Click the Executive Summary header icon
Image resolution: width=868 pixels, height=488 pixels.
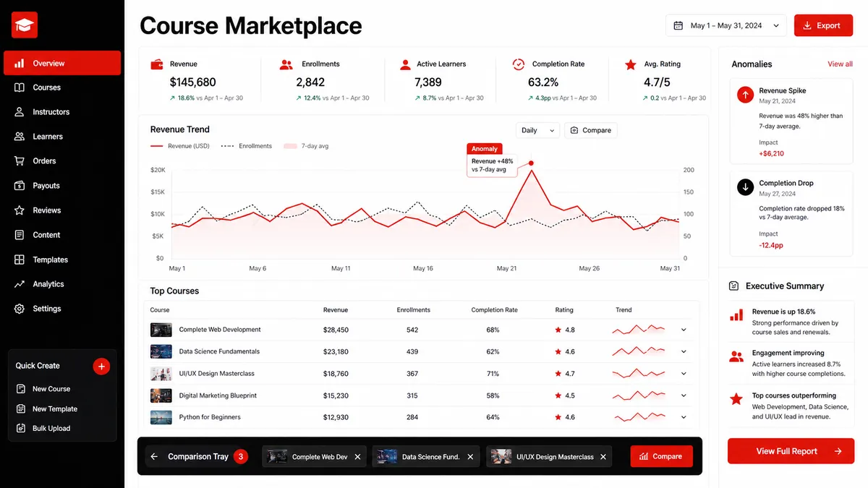pyautogui.click(x=734, y=286)
